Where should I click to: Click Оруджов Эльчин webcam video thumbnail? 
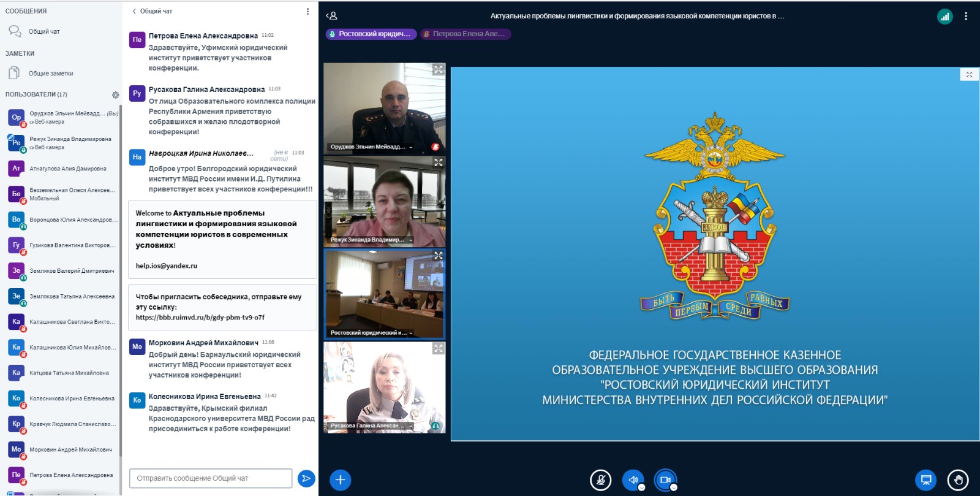pyautogui.click(x=384, y=108)
